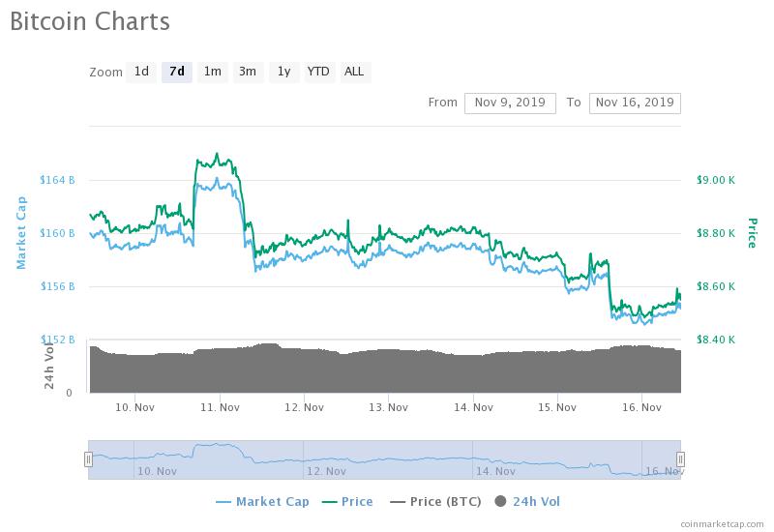Show full history with ALL button
Image resolution: width=774 pixels, height=532 pixels.
tap(354, 72)
